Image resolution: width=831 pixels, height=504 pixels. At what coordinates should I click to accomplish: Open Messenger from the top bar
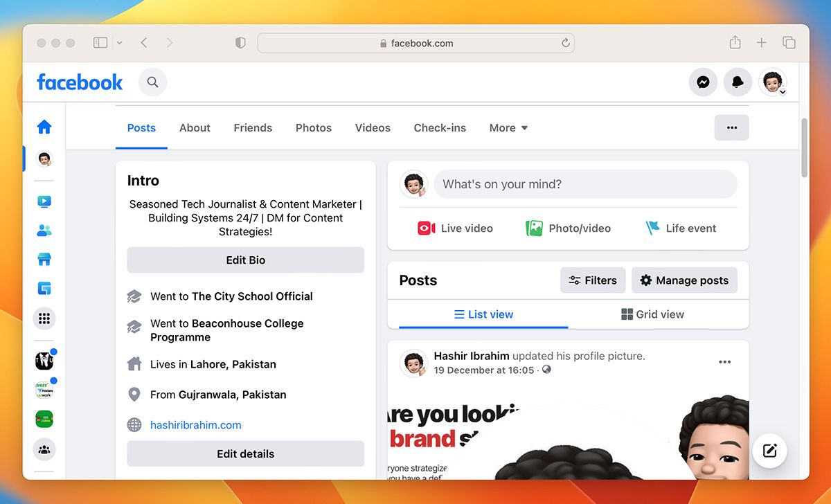pos(703,82)
